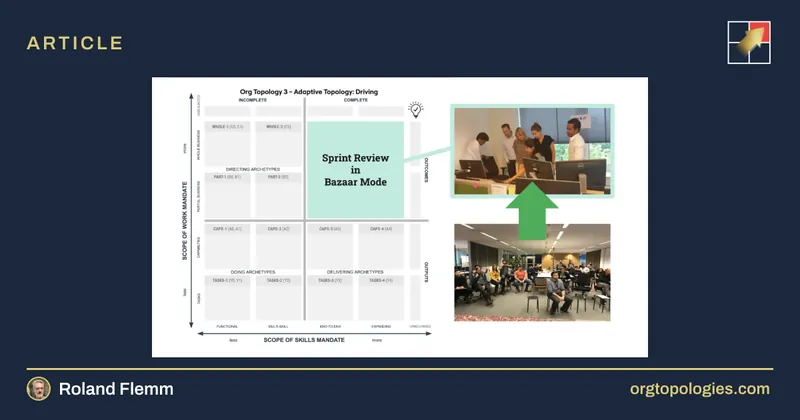Click Roland Flemm's avatar photo
The image size is (800, 420).
point(39,389)
